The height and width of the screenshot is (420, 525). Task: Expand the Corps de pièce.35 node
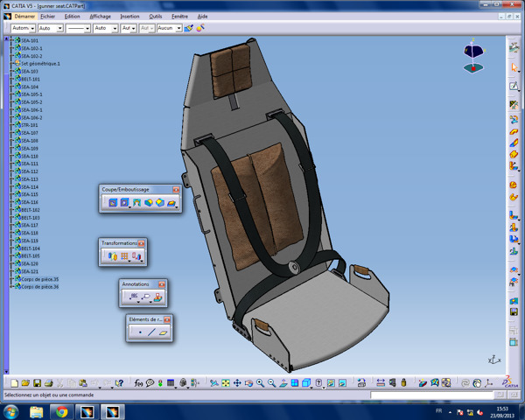coord(11,279)
